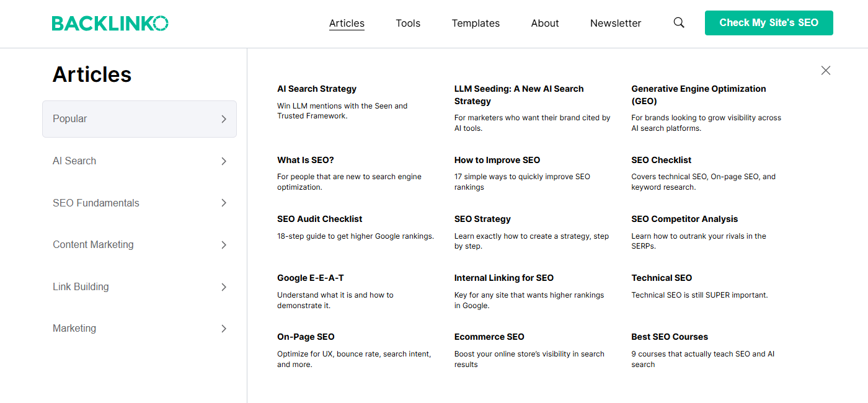Open the SEO Checklist article
Screen dimensions: 868x403
[x=661, y=159]
